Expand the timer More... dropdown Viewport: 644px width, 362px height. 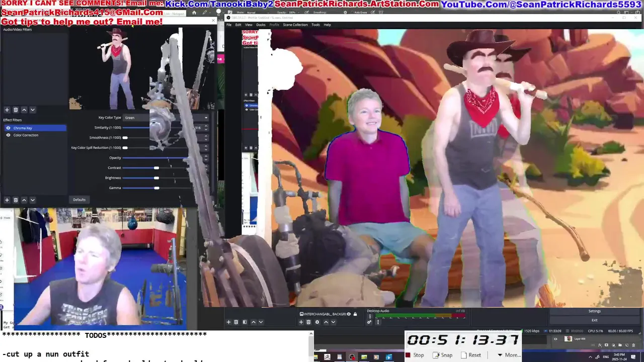tap(509, 355)
